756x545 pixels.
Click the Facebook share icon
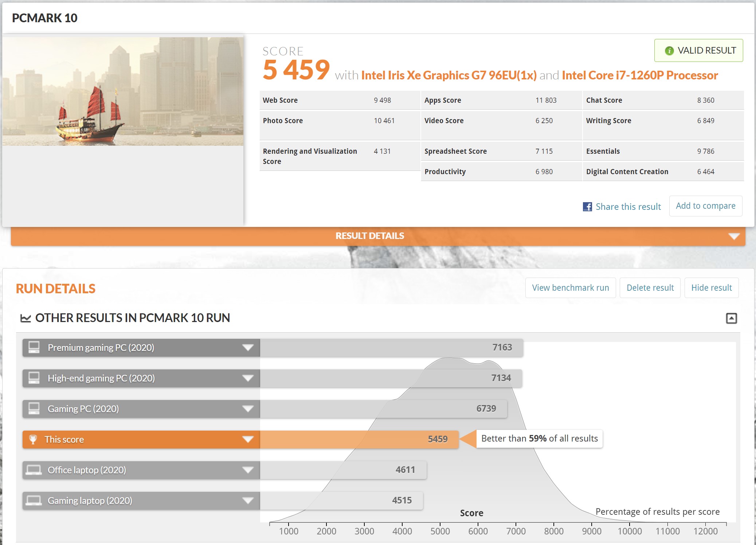point(587,207)
